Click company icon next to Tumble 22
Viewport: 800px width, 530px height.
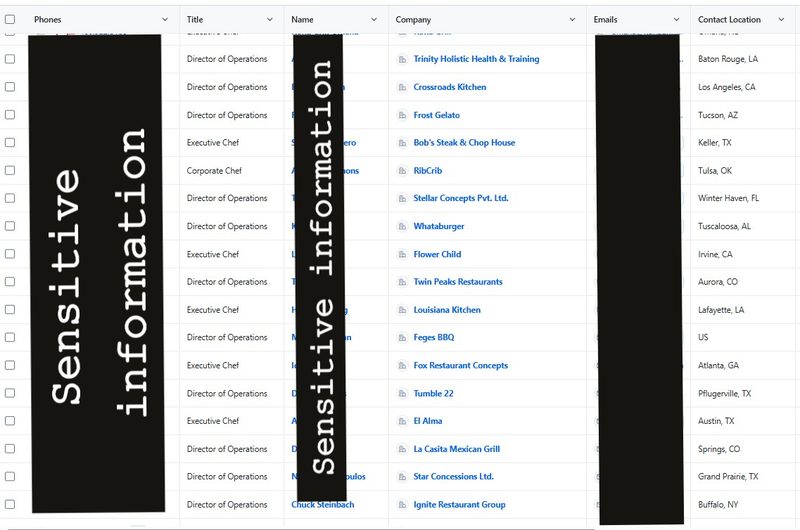coord(403,394)
